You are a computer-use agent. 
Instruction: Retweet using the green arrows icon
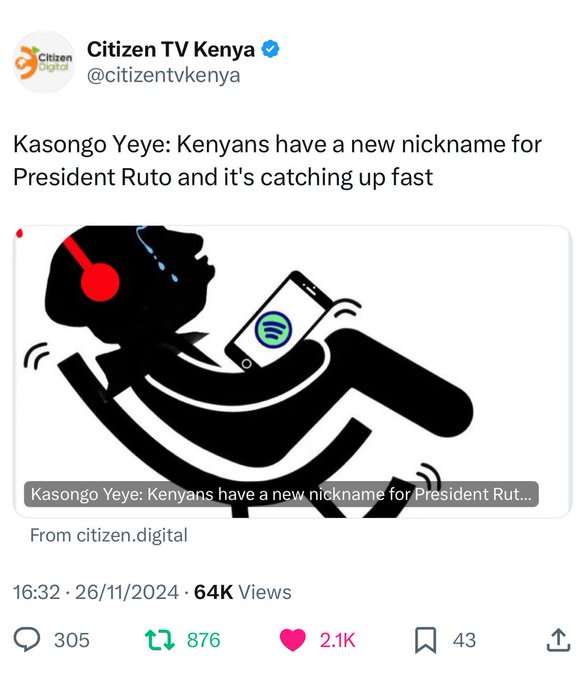160,640
